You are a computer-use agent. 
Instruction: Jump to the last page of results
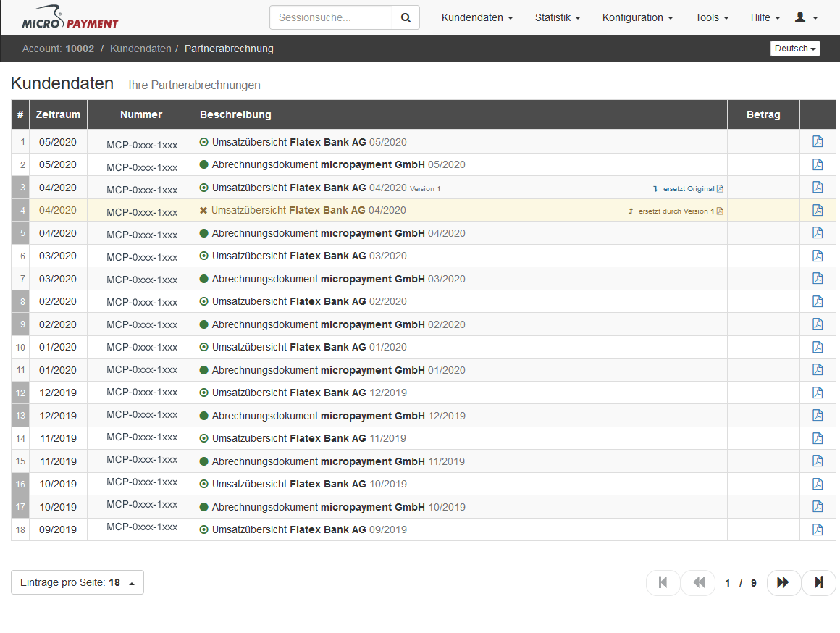coord(818,582)
